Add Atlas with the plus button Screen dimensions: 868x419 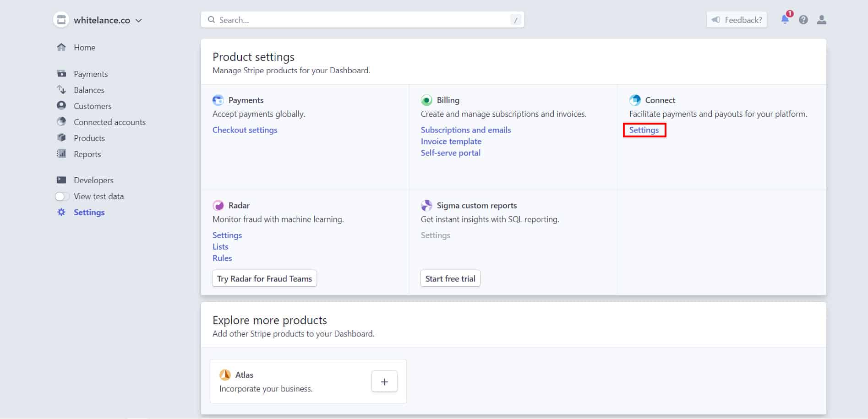tap(384, 381)
